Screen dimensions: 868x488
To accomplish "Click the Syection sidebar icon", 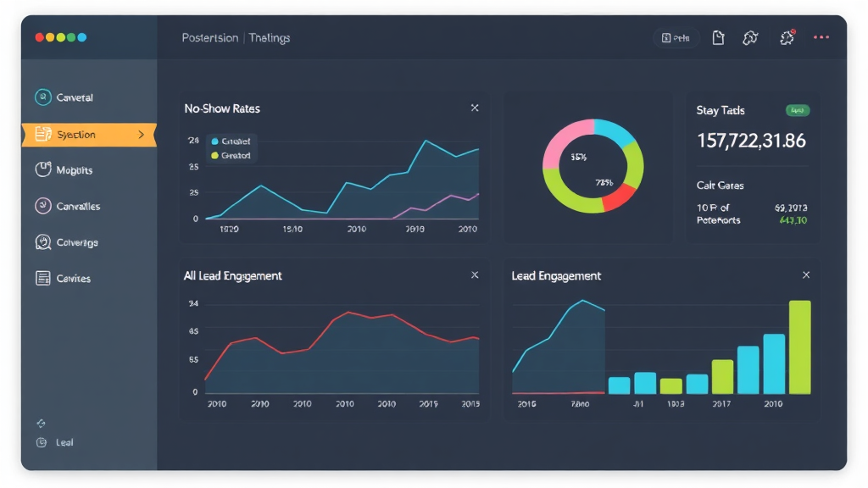I will coord(43,135).
